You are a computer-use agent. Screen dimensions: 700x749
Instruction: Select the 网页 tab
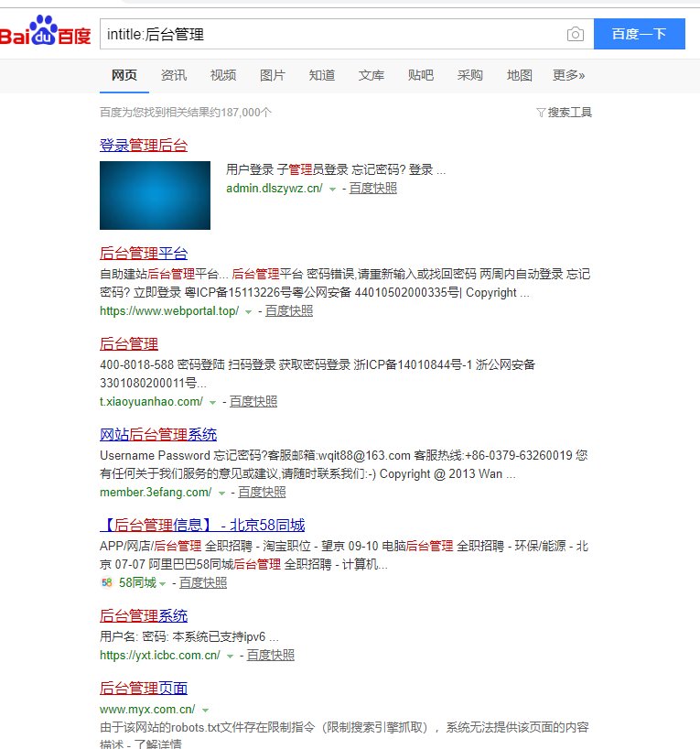tap(124, 75)
